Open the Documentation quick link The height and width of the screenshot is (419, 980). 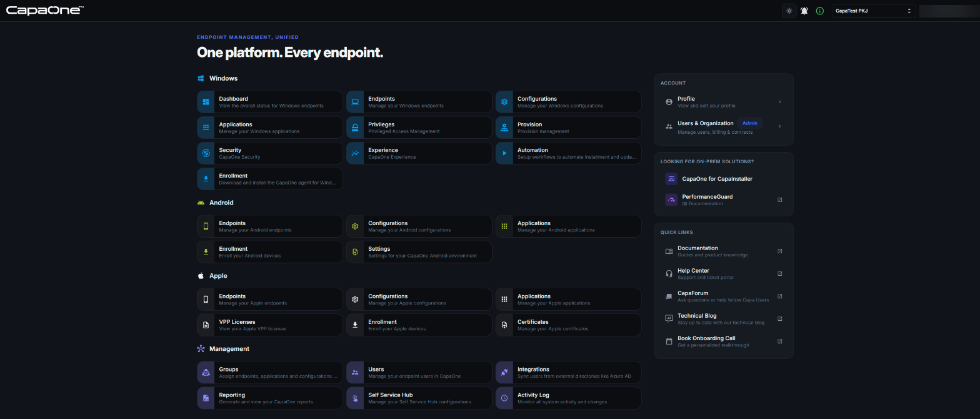(x=724, y=251)
